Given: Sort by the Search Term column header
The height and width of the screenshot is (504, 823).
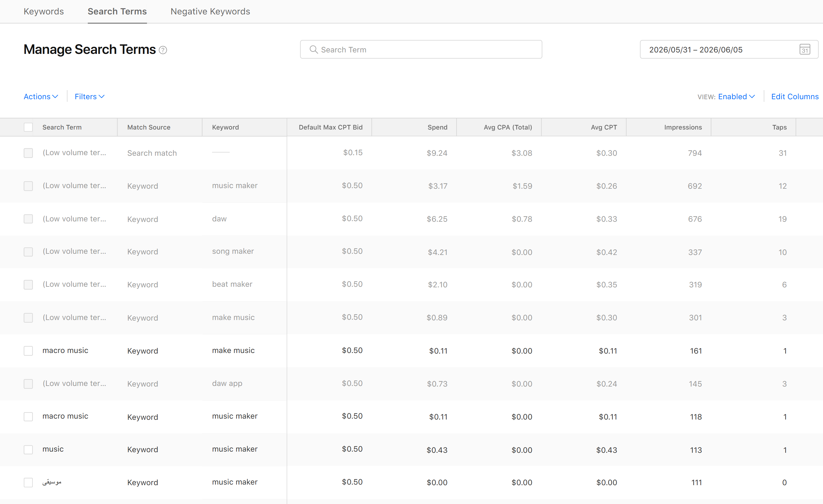Looking at the screenshot, I should coord(62,127).
